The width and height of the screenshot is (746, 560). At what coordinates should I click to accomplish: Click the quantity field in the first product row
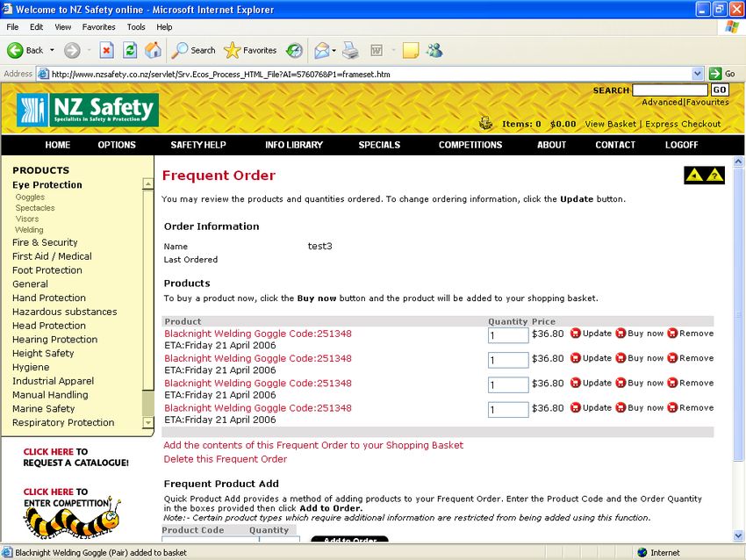[x=508, y=335]
